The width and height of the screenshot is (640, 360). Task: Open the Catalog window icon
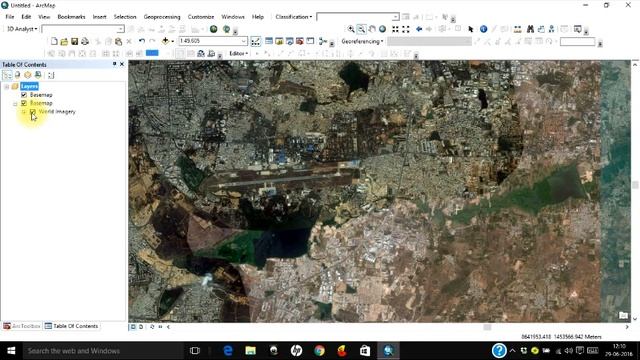tap(279, 41)
